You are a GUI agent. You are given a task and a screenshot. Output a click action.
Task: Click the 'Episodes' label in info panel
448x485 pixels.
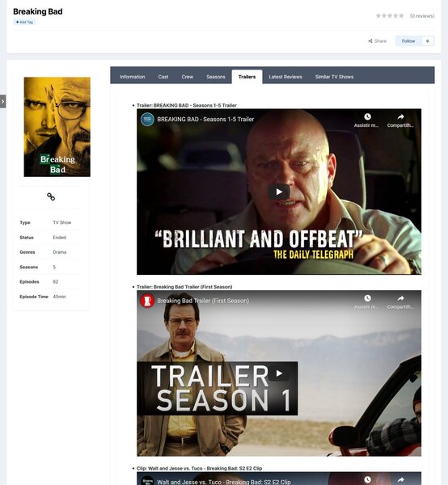(x=29, y=281)
